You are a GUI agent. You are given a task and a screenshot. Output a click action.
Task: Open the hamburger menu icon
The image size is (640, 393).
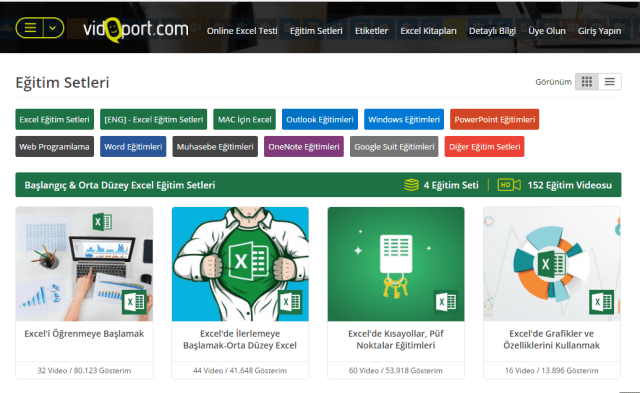click(x=30, y=28)
